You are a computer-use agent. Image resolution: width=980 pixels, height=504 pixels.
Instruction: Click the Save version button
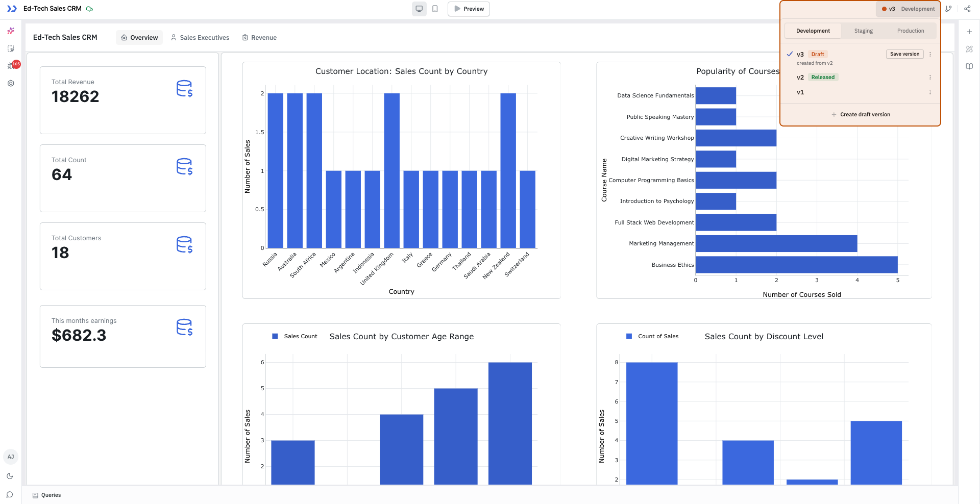tap(904, 54)
